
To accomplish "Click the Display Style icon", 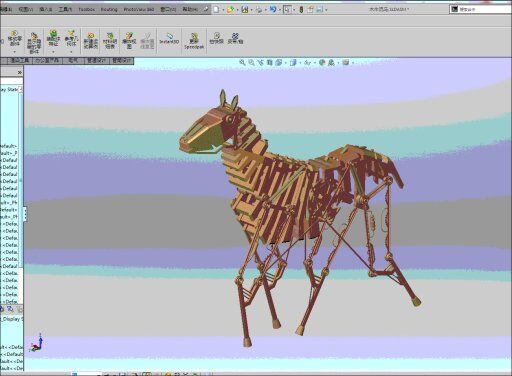I will point(293,62).
